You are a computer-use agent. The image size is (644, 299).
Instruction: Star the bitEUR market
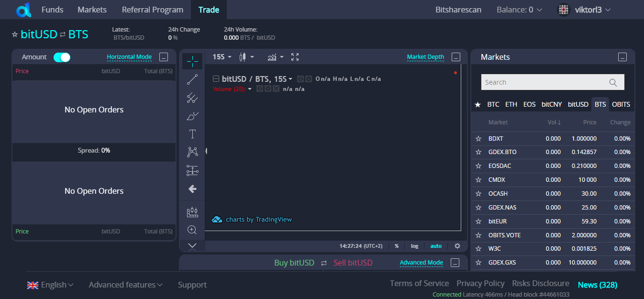(x=478, y=221)
